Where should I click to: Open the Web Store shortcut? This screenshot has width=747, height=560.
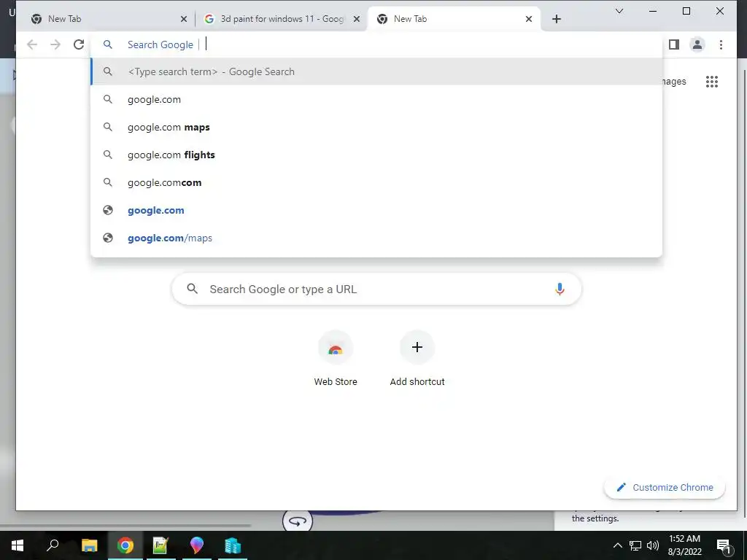(336, 359)
